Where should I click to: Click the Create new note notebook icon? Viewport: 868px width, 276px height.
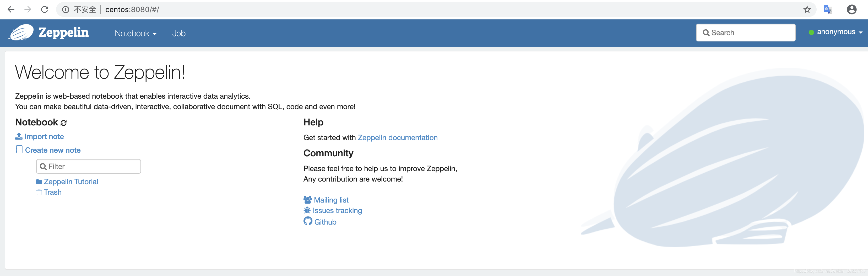click(x=19, y=150)
